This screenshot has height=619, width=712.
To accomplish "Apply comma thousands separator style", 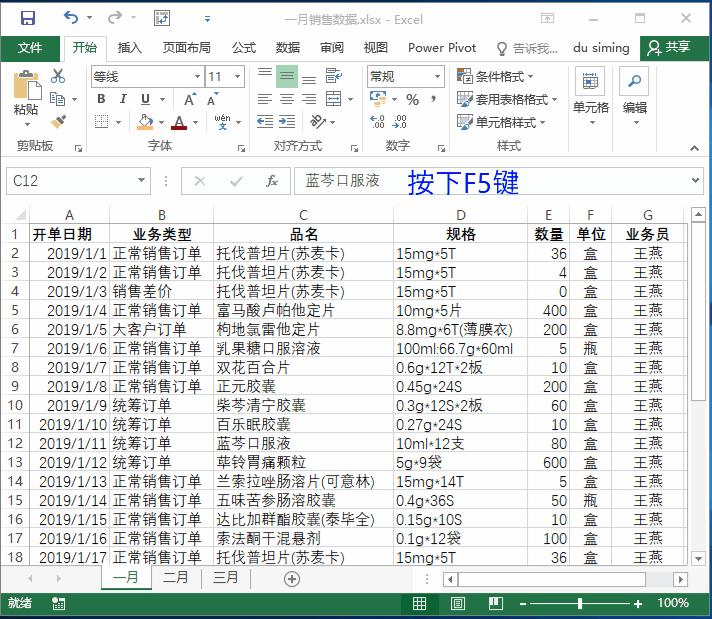I will tap(434, 99).
